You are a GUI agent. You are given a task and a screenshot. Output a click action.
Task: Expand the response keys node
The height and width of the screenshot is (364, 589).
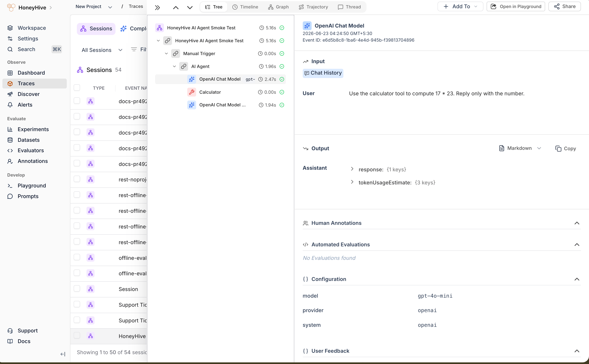pos(352,169)
